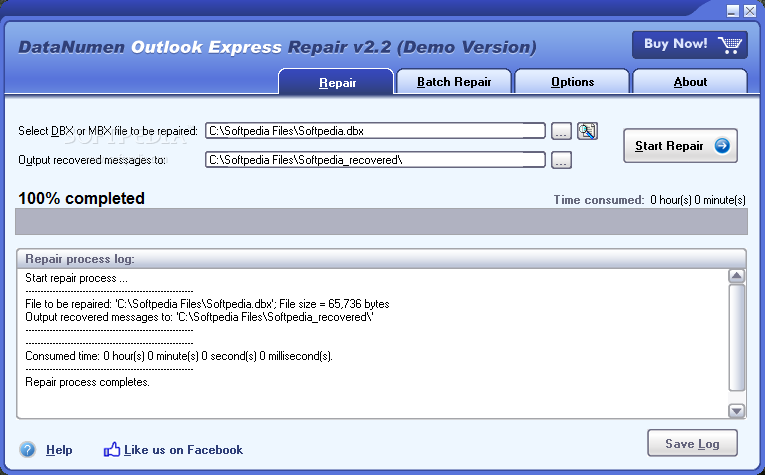Click 'Repair process completes.' log line
The image size is (765, 475).
point(87,382)
